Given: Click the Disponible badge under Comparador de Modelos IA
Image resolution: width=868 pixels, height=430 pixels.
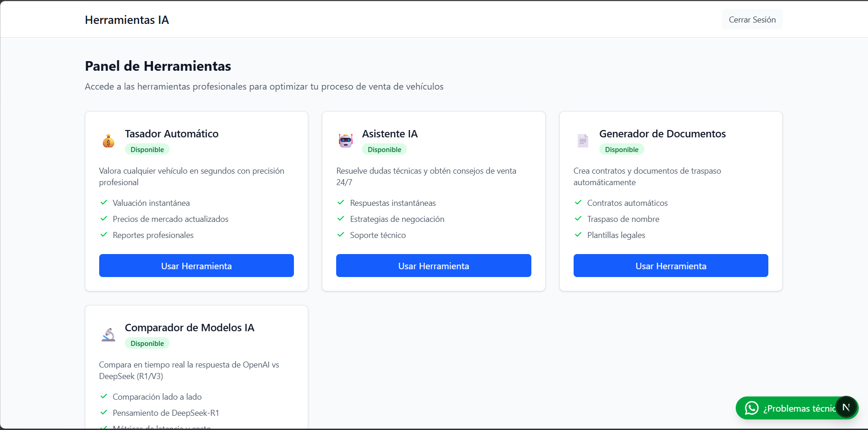Looking at the screenshot, I should (x=147, y=343).
